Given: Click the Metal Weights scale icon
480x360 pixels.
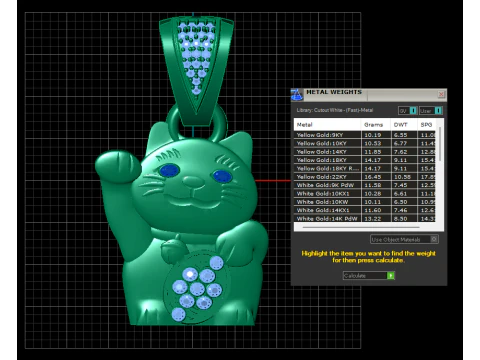Looking at the screenshot, I should (x=297, y=95).
